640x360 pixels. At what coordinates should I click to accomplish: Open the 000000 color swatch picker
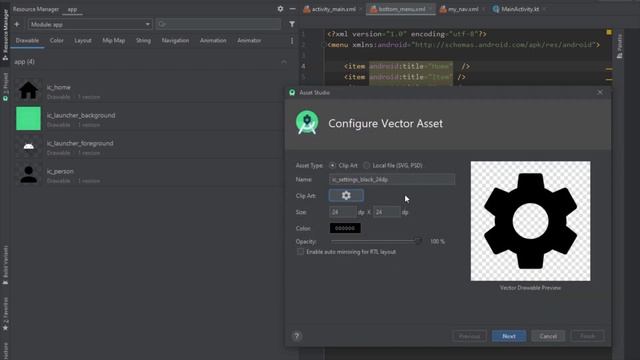[x=345, y=228]
